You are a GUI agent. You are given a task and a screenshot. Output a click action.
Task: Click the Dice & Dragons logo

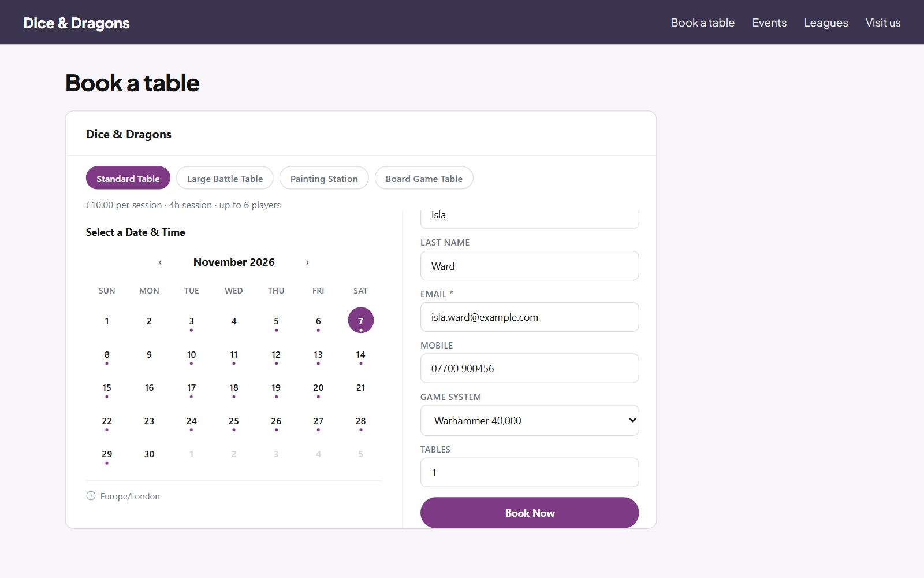pos(76,23)
